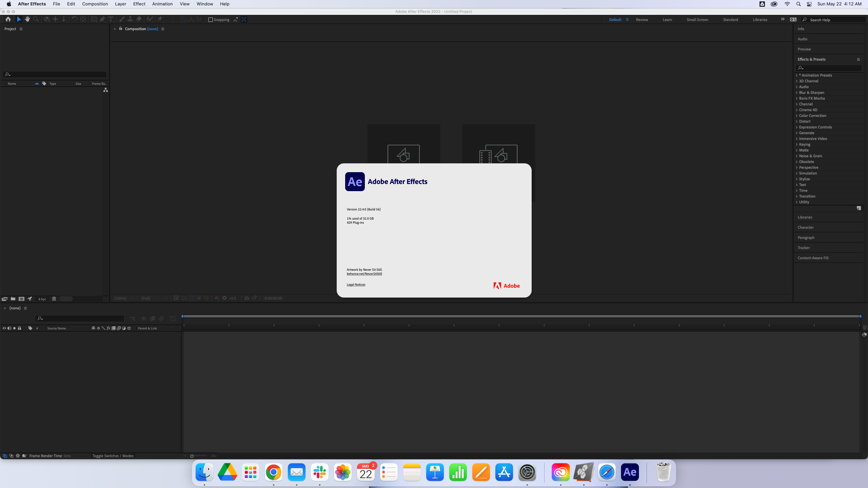The width and height of the screenshot is (868, 488).
Task: Click the camera snapshot icon below the viewer
Action: coord(247,298)
